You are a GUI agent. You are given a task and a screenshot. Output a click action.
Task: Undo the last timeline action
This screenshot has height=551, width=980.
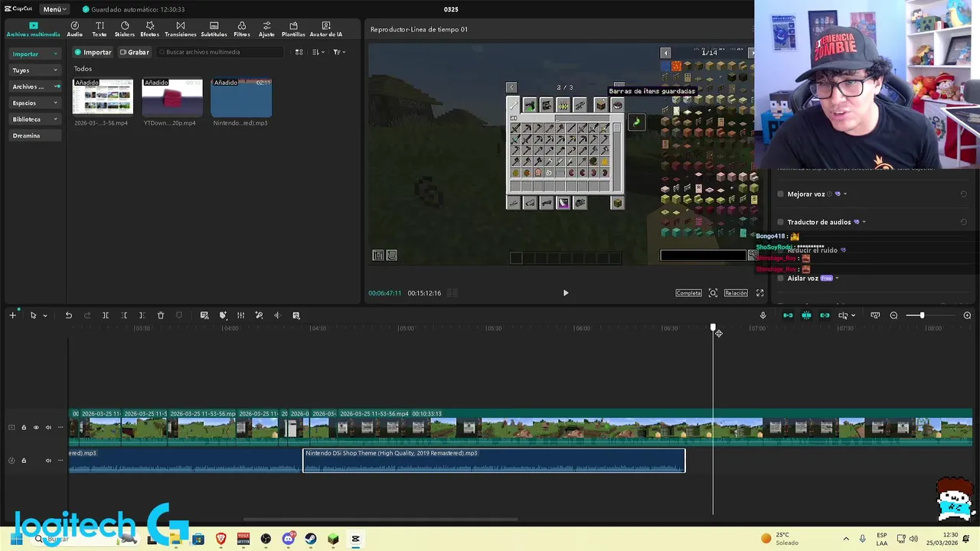[68, 315]
